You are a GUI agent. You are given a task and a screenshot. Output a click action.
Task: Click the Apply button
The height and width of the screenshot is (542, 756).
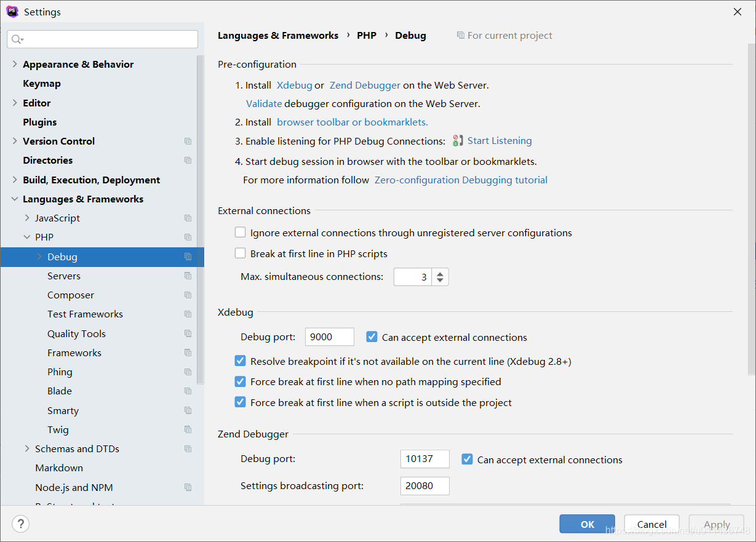tap(716, 524)
